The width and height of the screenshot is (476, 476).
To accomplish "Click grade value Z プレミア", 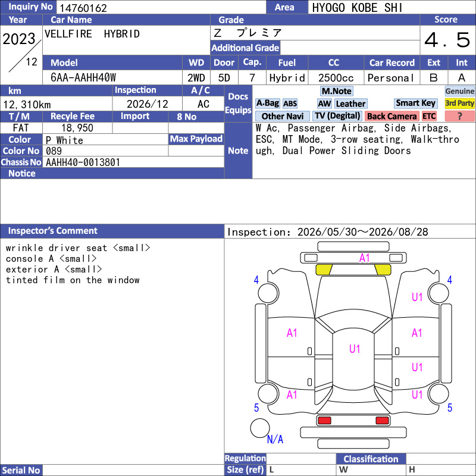I will 248,33.
